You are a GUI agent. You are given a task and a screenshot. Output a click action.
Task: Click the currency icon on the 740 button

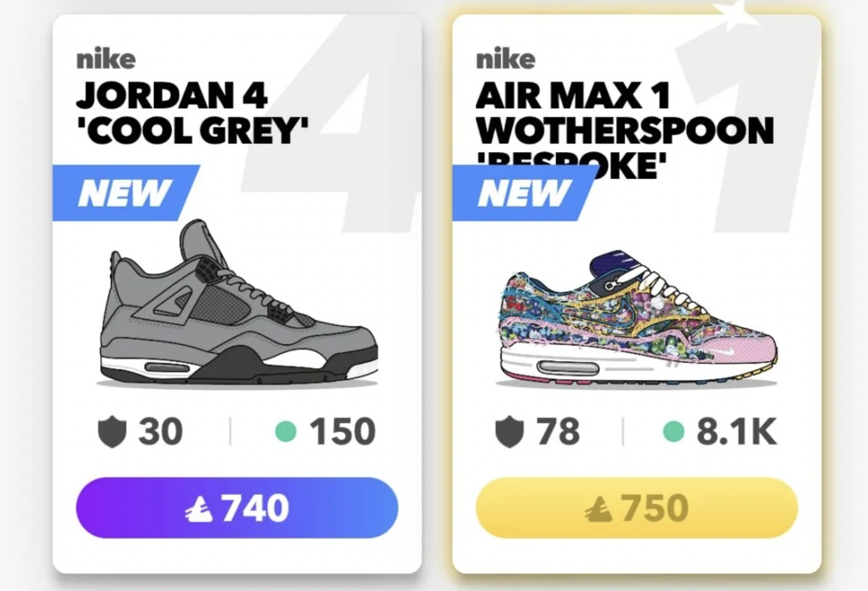200,508
